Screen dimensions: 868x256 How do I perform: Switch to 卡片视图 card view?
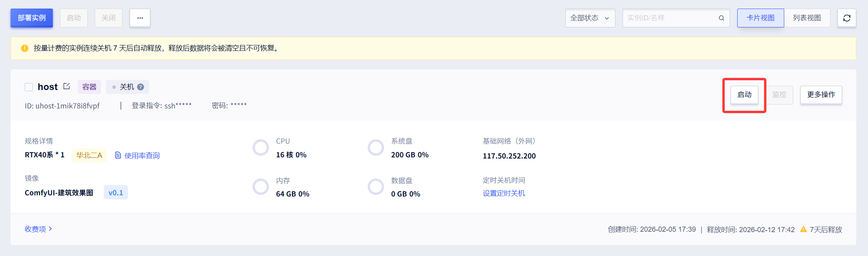760,18
